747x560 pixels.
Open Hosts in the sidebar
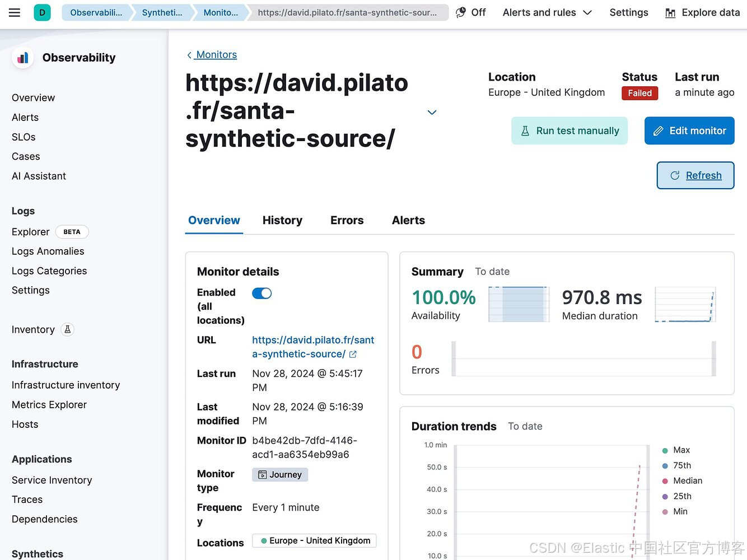point(25,424)
